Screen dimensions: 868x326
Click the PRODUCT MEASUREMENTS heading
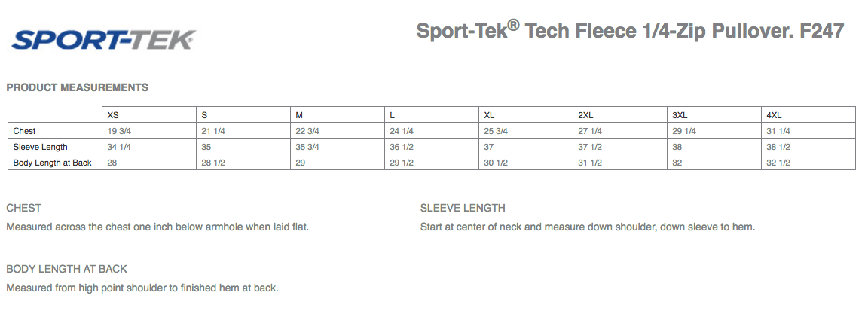[78, 87]
